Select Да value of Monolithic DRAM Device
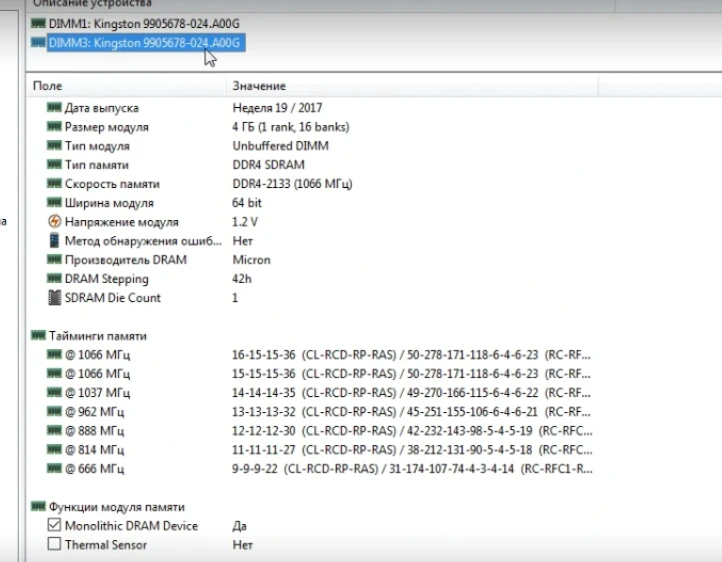 (239, 526)
